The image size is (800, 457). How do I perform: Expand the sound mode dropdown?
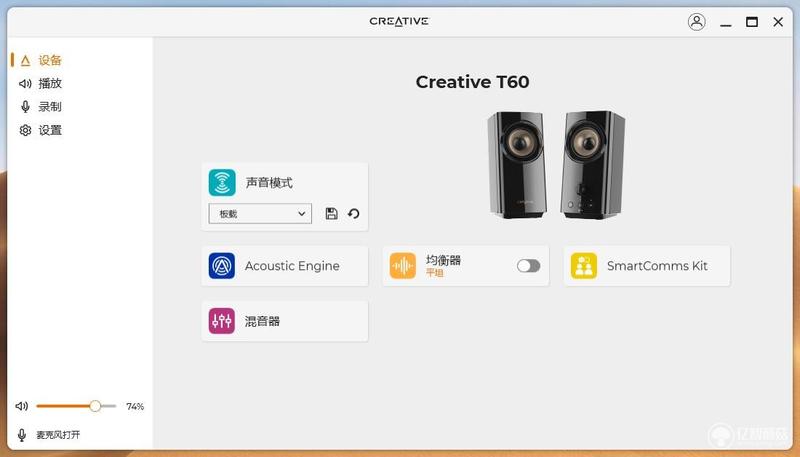coord(260,214)
